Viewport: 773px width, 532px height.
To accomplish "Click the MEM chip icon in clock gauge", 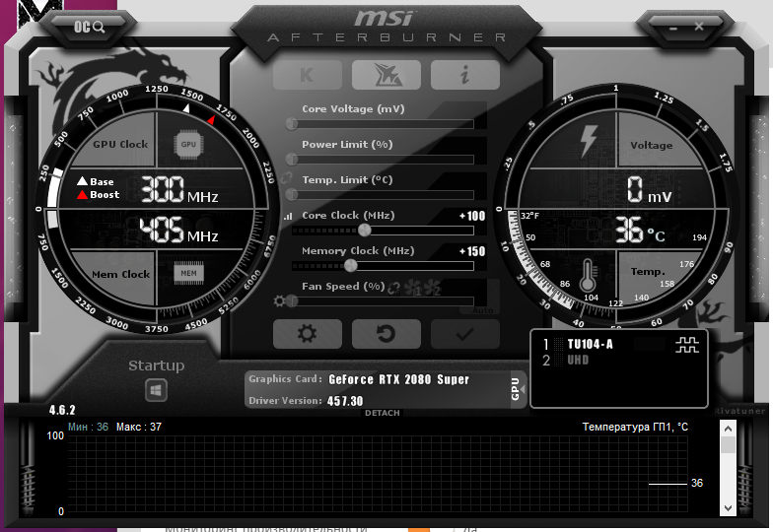I will [188, 274].
